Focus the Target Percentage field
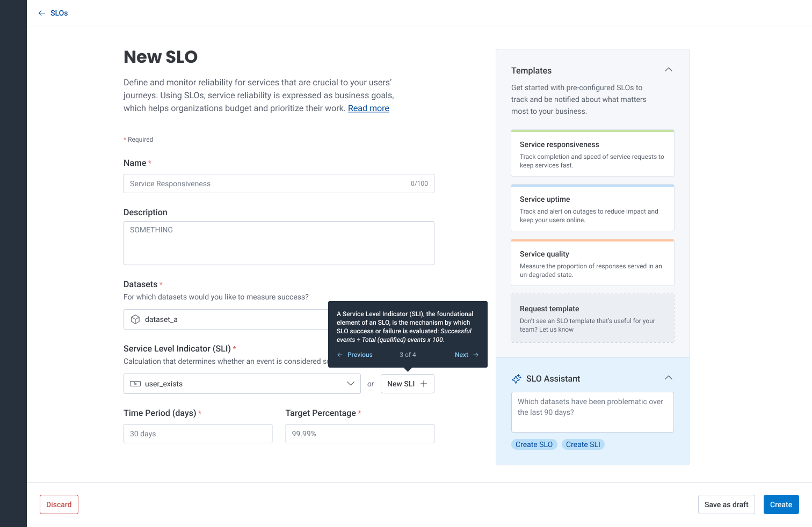The image size is (812, 527). click(360, 434)
